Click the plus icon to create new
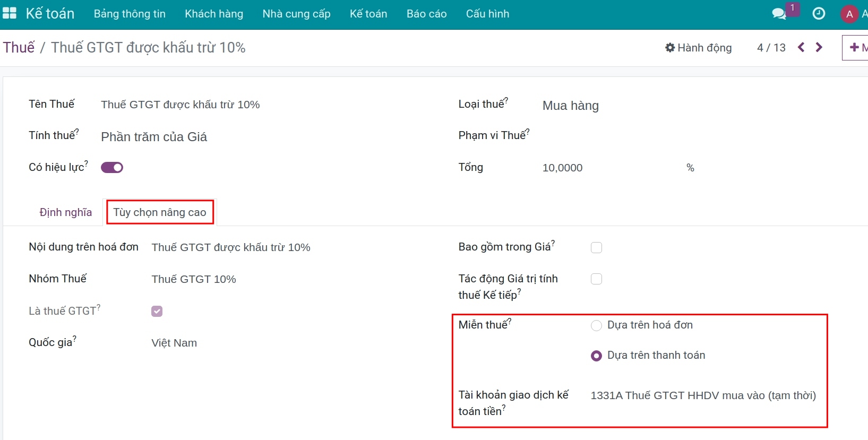Screen dimensions: 868x440 click(855, 47)
